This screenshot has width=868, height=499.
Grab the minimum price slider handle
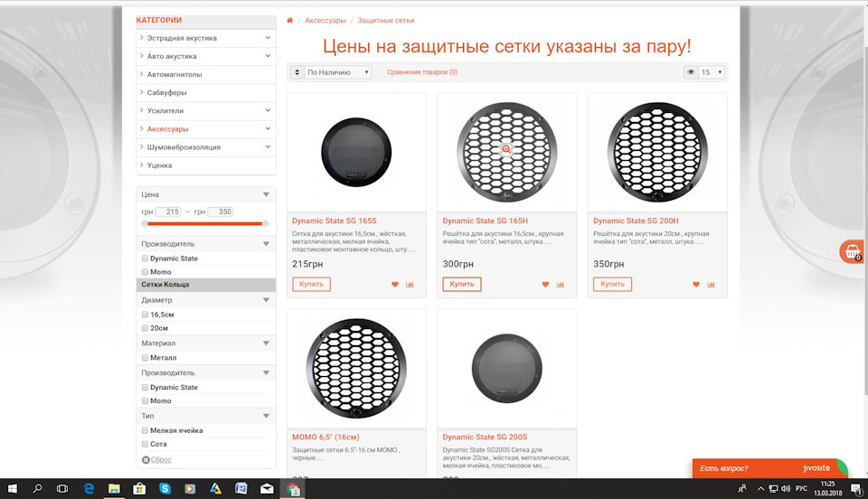pyautogui.click(x=145, y=224)
